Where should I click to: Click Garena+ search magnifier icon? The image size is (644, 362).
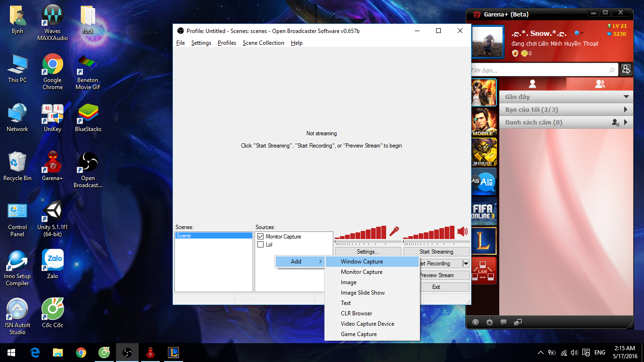click(612, 70)
